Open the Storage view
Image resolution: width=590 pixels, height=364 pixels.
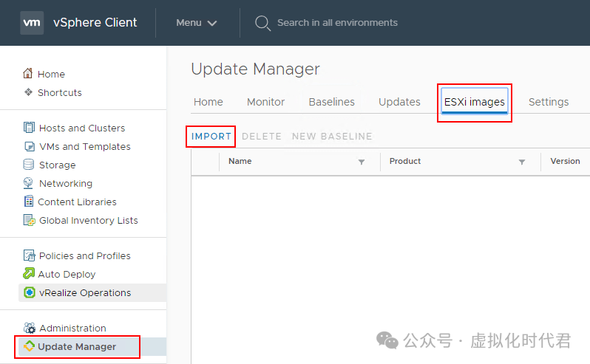57,165
